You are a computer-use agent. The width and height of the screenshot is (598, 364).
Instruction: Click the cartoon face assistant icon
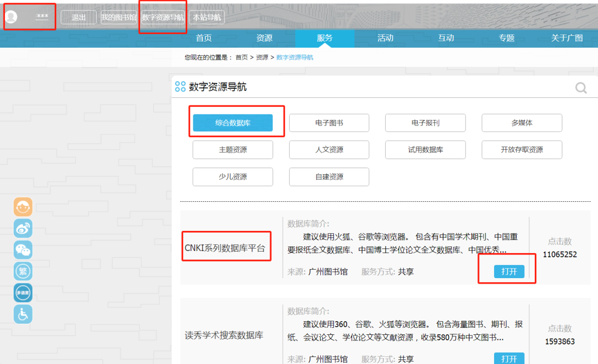click(23, 207)
